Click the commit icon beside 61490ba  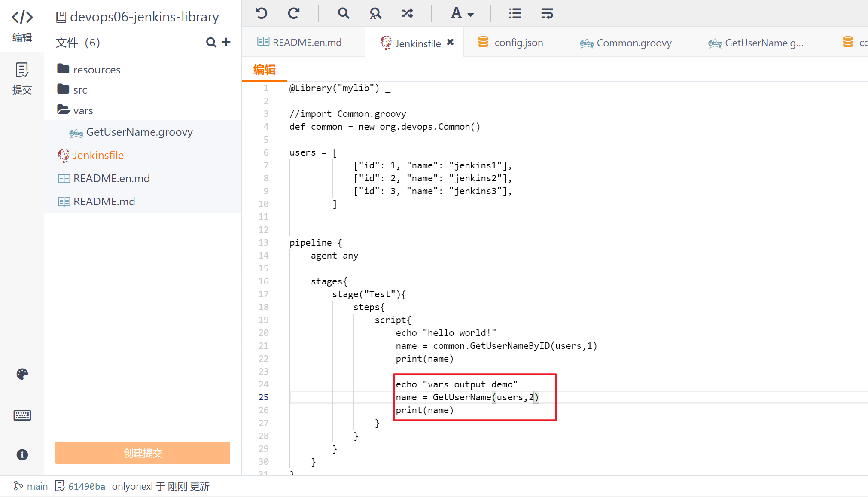60,486
